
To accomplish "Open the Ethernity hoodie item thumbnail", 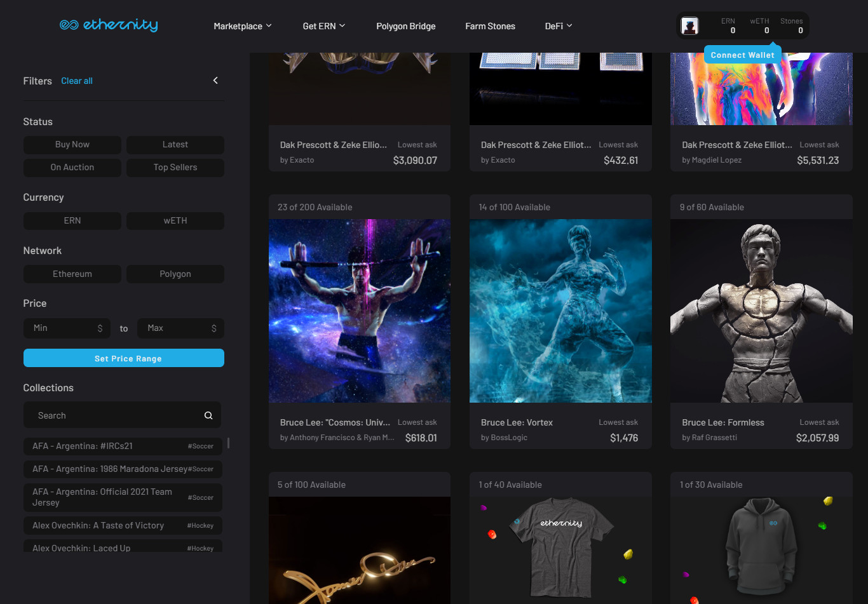I will (761, 550).
